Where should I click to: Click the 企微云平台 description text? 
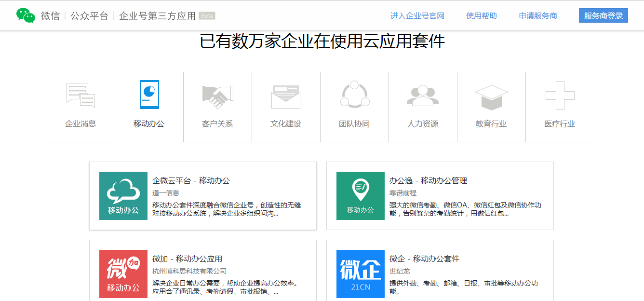coord(227,209)
